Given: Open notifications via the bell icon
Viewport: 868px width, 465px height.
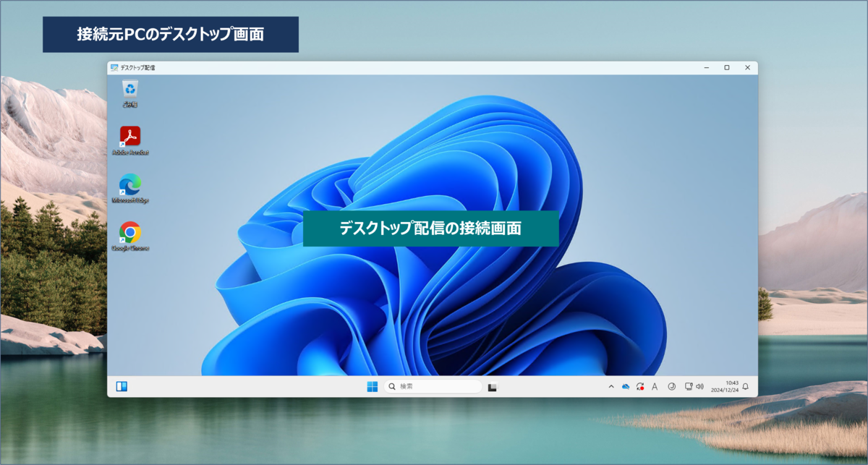Looking at the screenshot, I should pyautogui.click(x=746, y=387).
